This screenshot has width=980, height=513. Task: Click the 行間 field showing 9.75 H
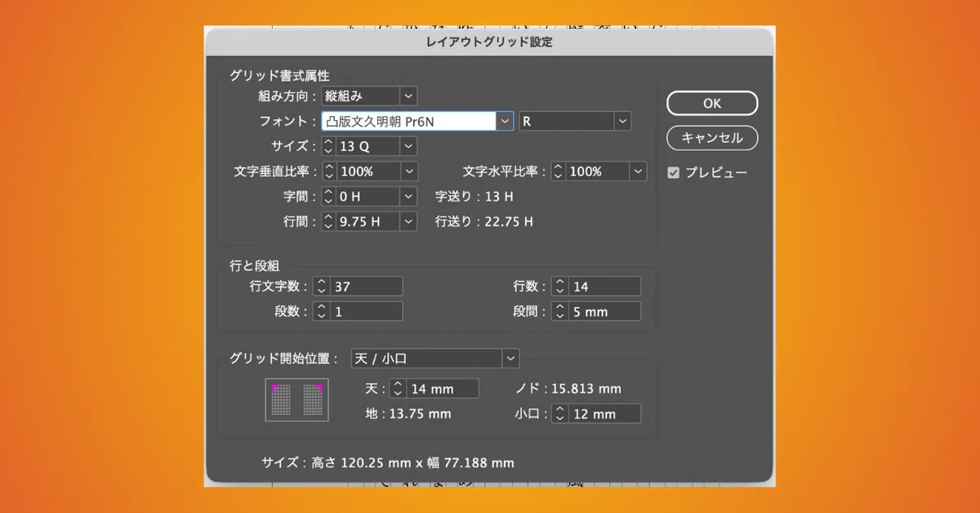367,221
